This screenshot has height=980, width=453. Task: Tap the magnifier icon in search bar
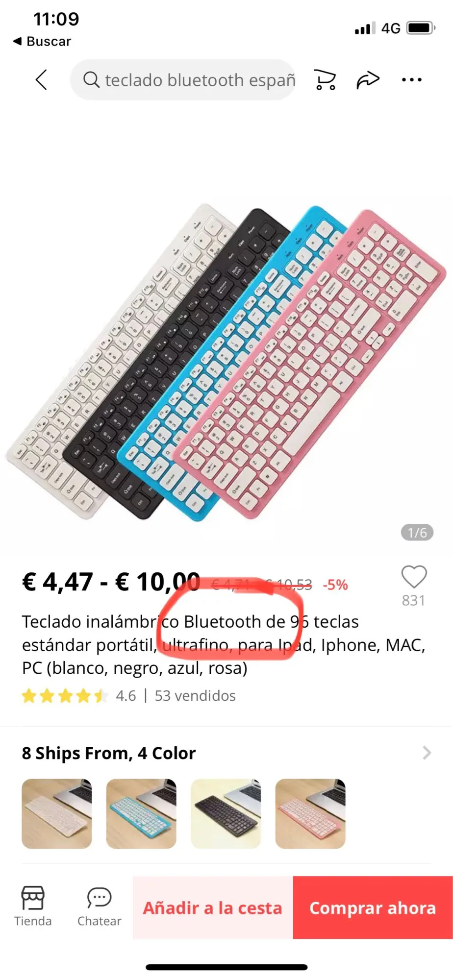coord(91,79)
